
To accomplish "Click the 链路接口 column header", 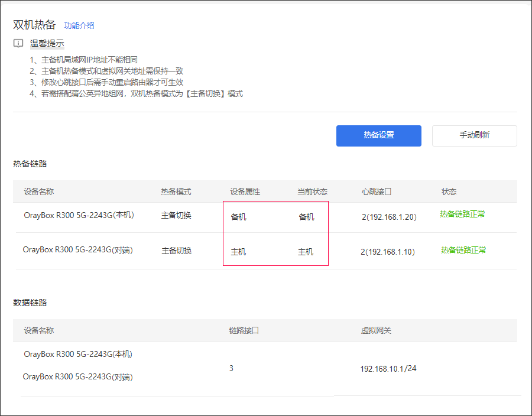I will pyautogui.click(x=244, y=330).
